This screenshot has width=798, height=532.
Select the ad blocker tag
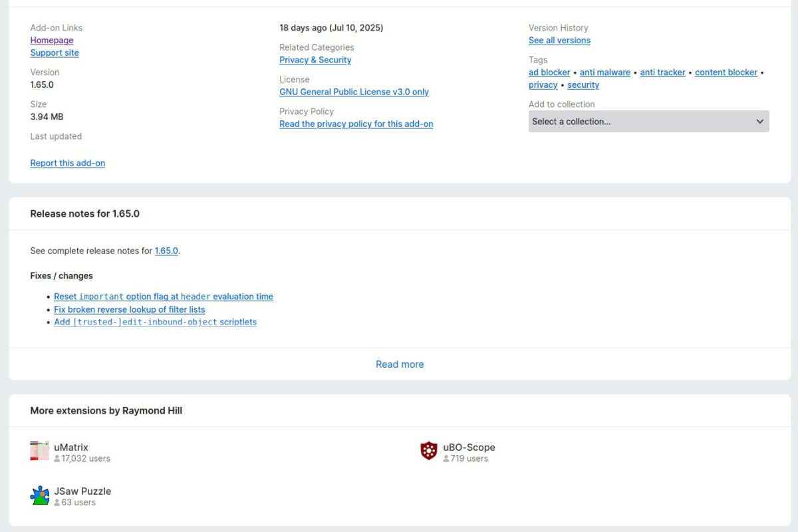click(549, 72)
